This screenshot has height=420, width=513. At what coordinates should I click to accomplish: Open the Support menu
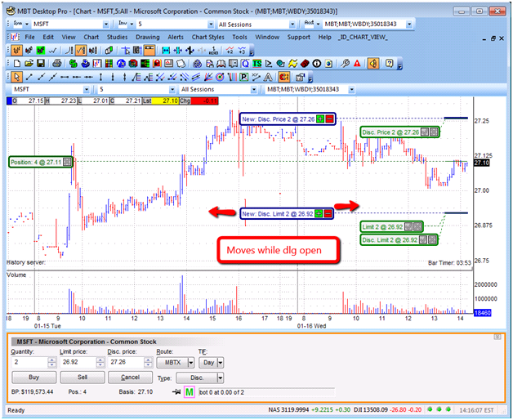[x=299, y=38]
